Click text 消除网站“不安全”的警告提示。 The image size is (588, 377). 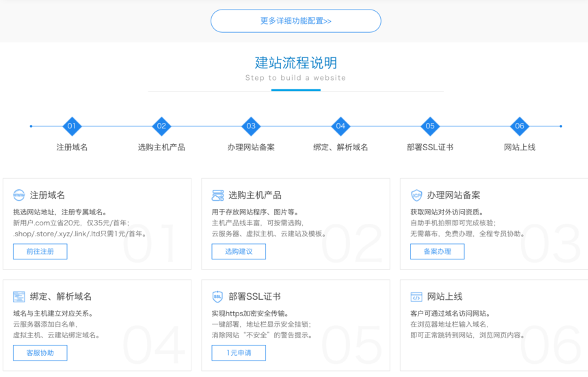coord(262,335)
